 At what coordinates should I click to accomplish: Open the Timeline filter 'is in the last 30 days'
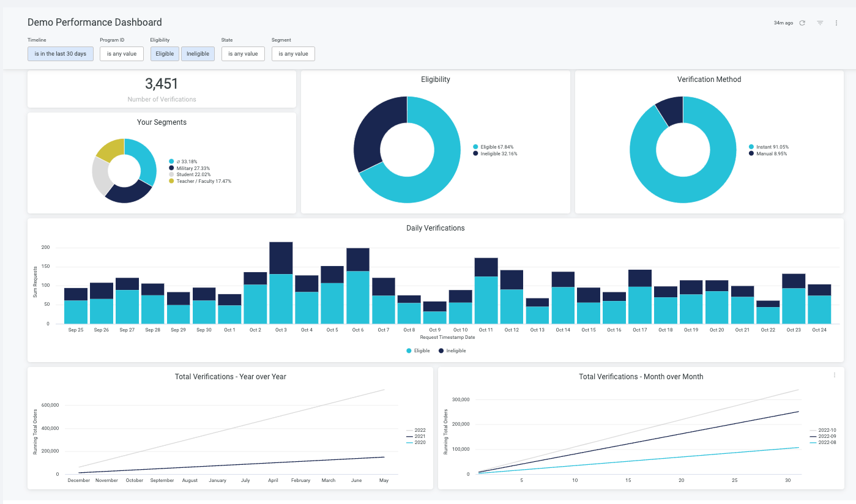61,54
